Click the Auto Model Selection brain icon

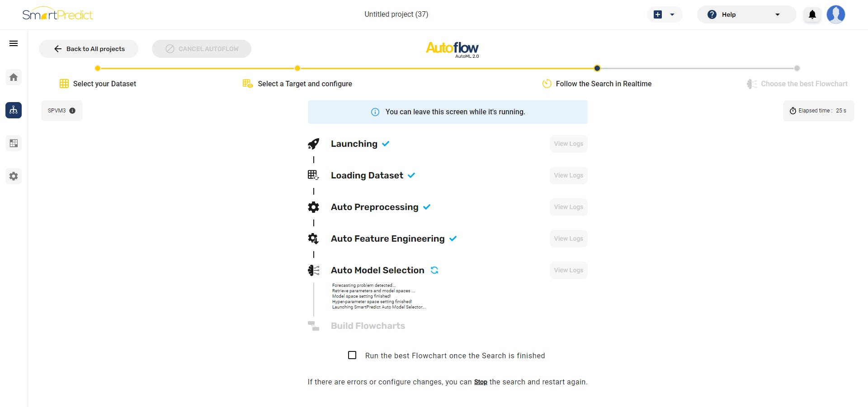(313, 270)
